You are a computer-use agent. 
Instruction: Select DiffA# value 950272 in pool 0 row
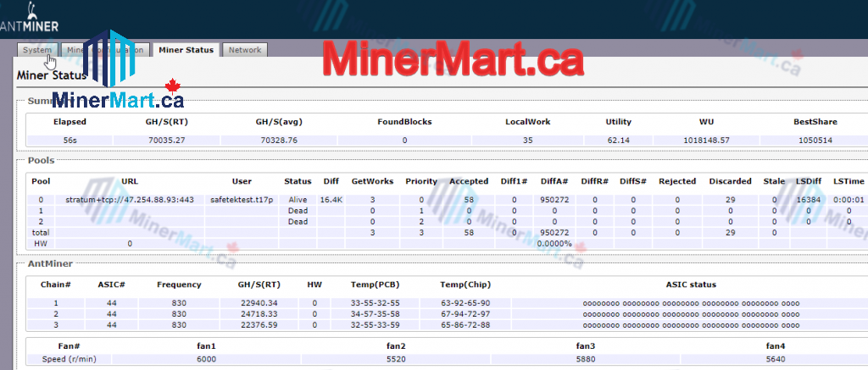pos(554,200)
